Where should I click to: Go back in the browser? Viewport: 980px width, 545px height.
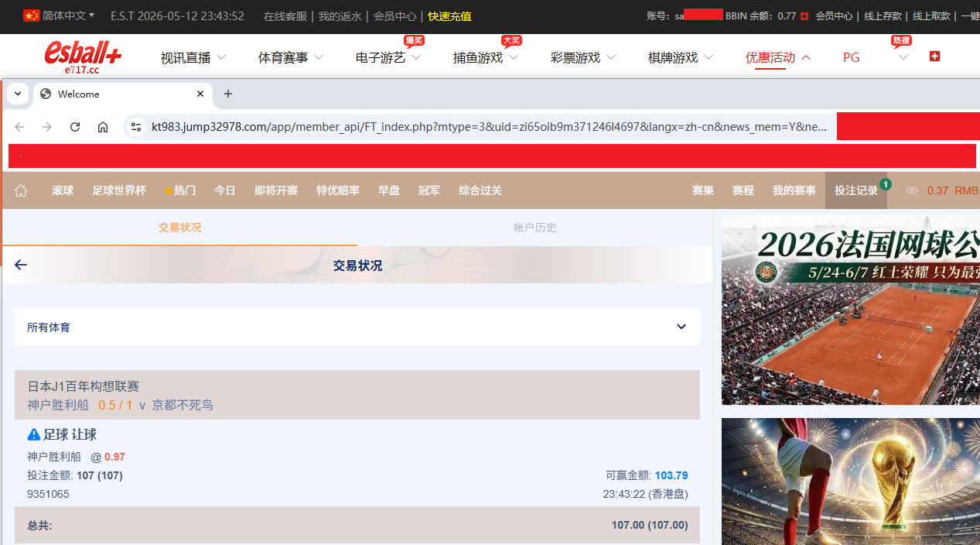[x=19, y=127]
